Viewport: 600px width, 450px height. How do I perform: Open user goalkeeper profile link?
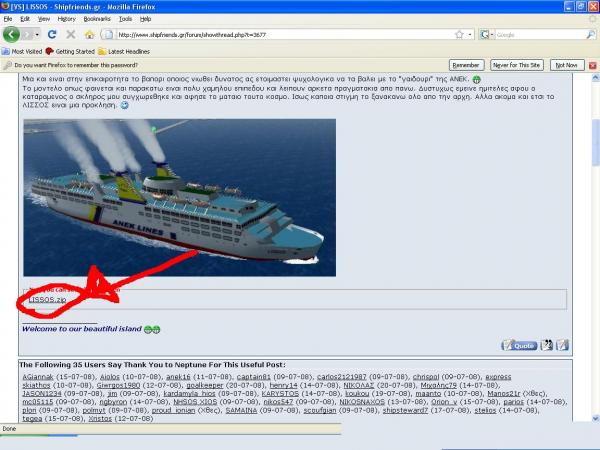[x=205, y=385]
